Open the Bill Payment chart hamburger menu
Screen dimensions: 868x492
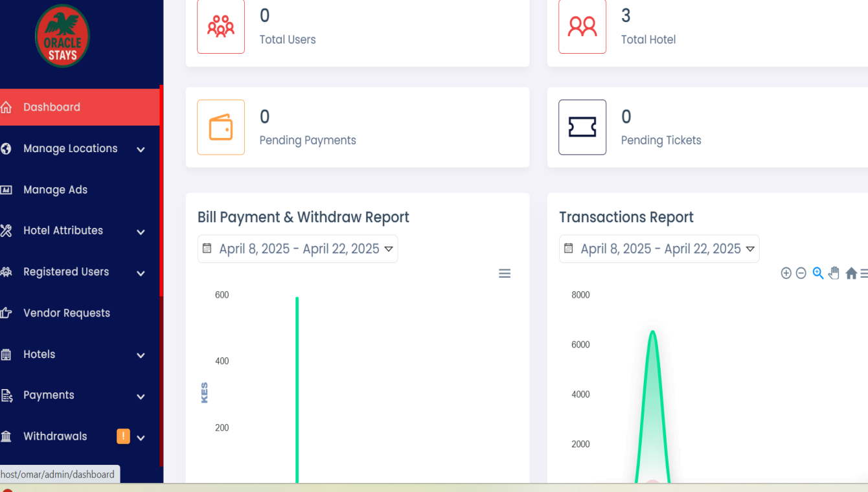coord(505,274)
